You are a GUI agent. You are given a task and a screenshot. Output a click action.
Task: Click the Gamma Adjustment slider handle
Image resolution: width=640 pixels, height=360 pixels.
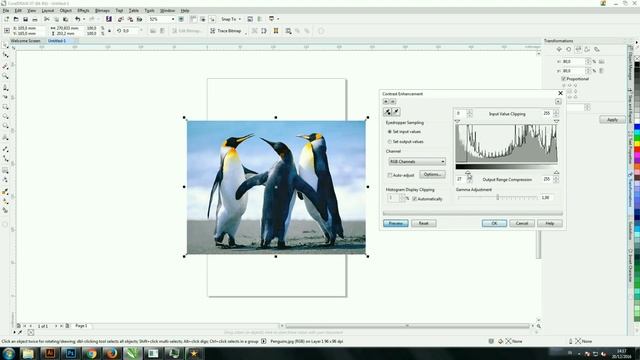coord(498,197)
